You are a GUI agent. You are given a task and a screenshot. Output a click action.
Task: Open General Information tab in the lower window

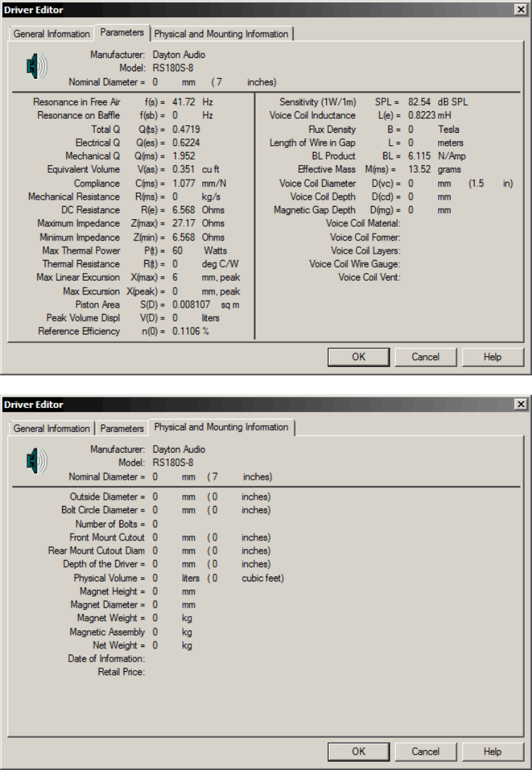(x=52, y=429)
